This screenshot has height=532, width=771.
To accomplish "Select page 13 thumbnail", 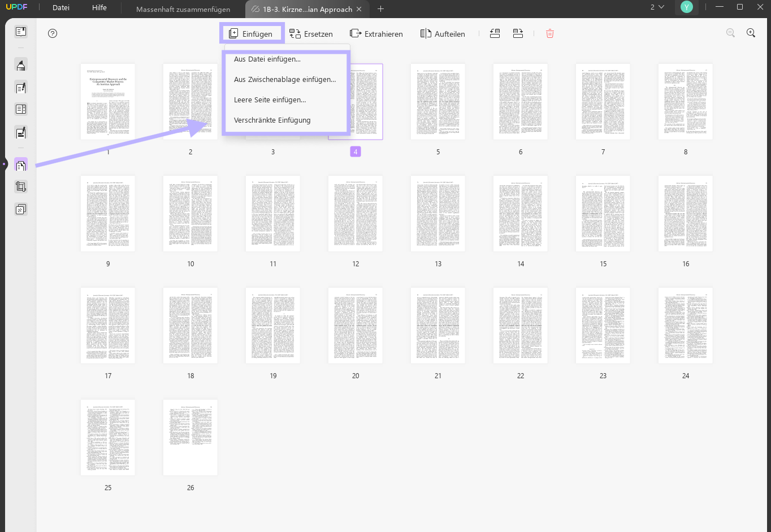I will tap(438, 213).
